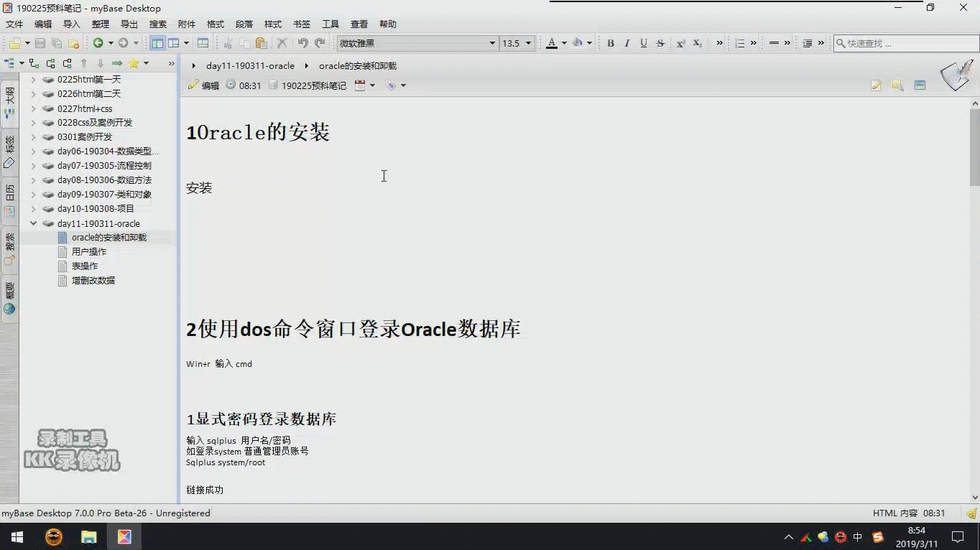Toggle the second pane layout button
The image size is (980, 550).
[x=174, y=43]
